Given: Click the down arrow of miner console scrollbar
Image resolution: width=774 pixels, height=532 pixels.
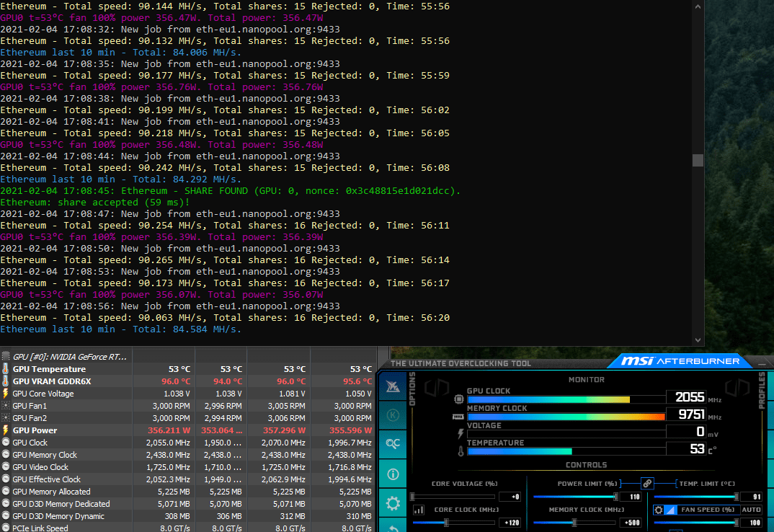Looking at the screenshot, I should (x=698, y=340).
